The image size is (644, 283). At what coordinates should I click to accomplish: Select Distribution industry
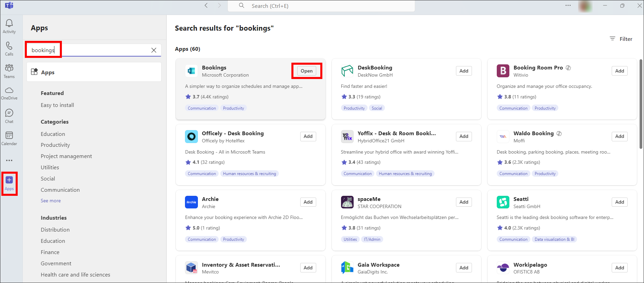point(55,230)
